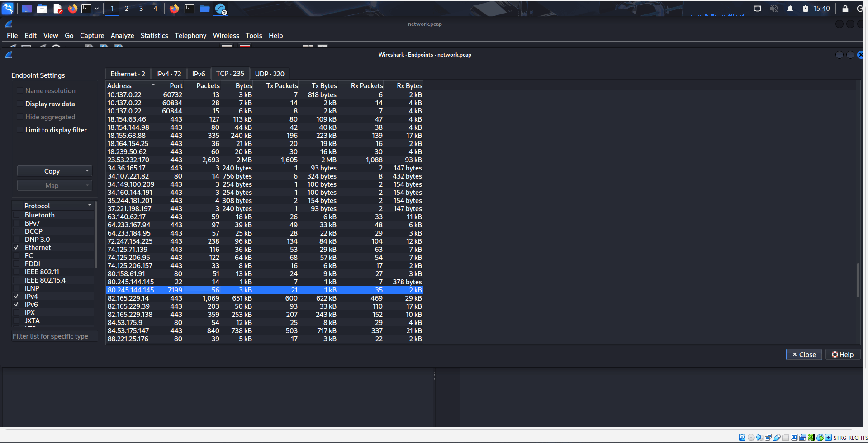Open the notification bell in the panel

(x=790, y=9)
